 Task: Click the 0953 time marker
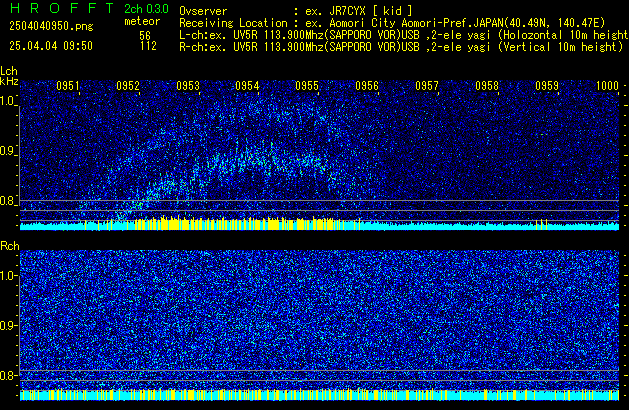click(188, 86)
